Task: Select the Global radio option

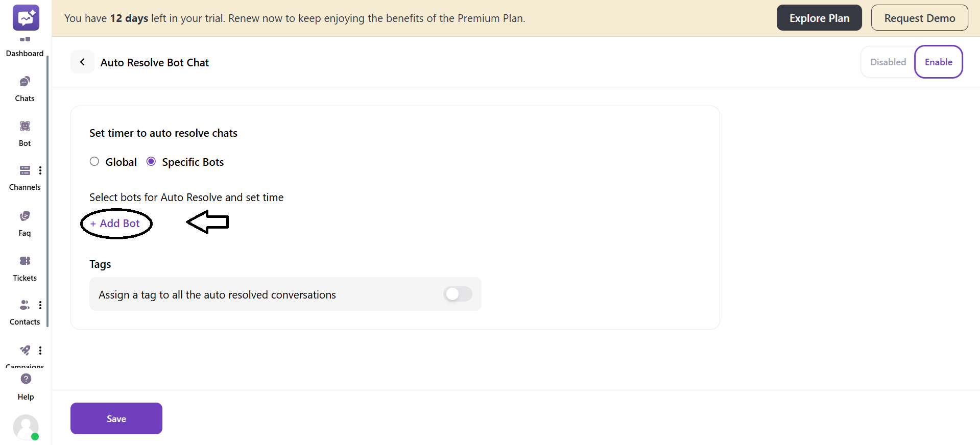Action: click(x=94, y=162)
